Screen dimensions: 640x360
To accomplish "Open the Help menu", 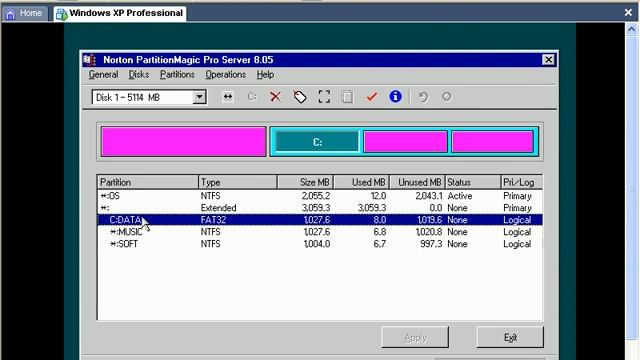I will [265, 75].
